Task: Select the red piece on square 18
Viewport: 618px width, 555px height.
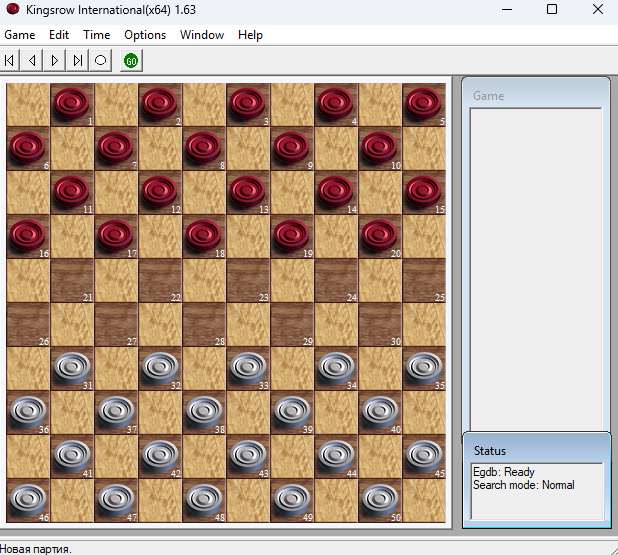Action: click(203, 236)
